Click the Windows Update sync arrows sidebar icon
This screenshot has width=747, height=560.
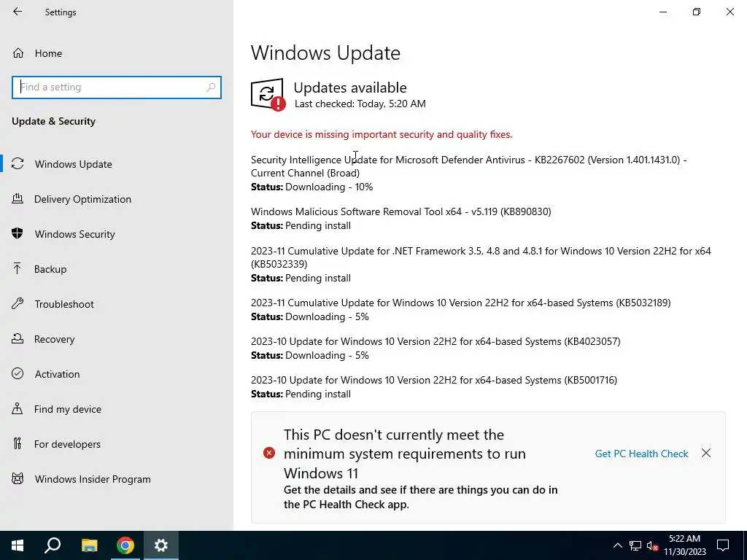[18, 164]
